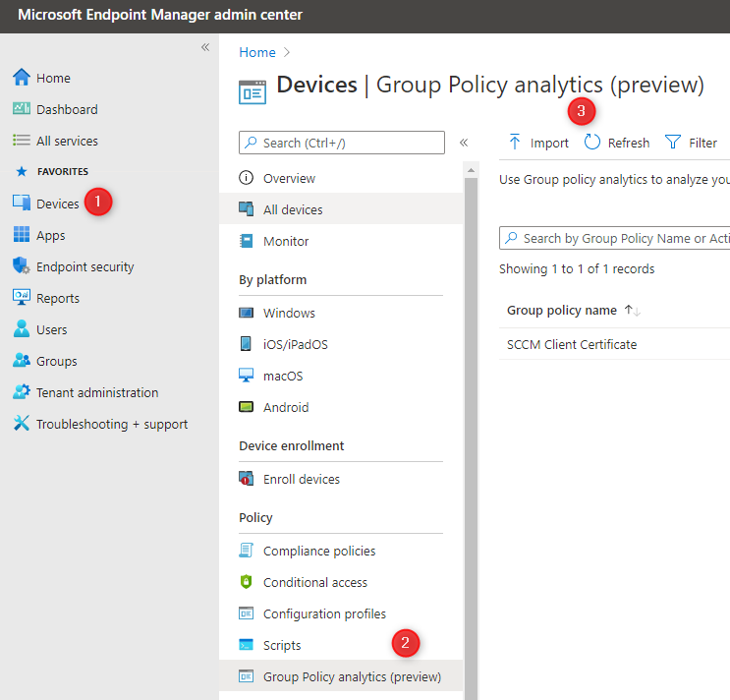Click the Reports monitor icon
This screenshot has width=730, height=700.
pos(22,297)
